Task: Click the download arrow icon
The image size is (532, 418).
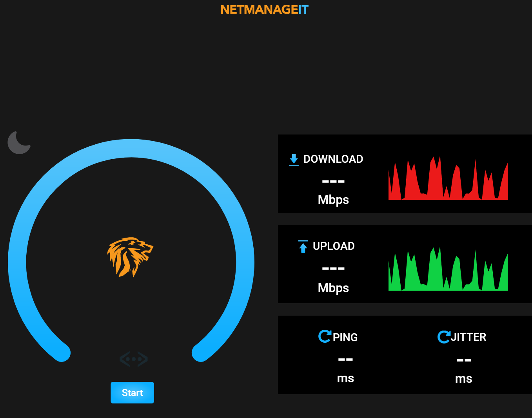Action: pos(294,160)
